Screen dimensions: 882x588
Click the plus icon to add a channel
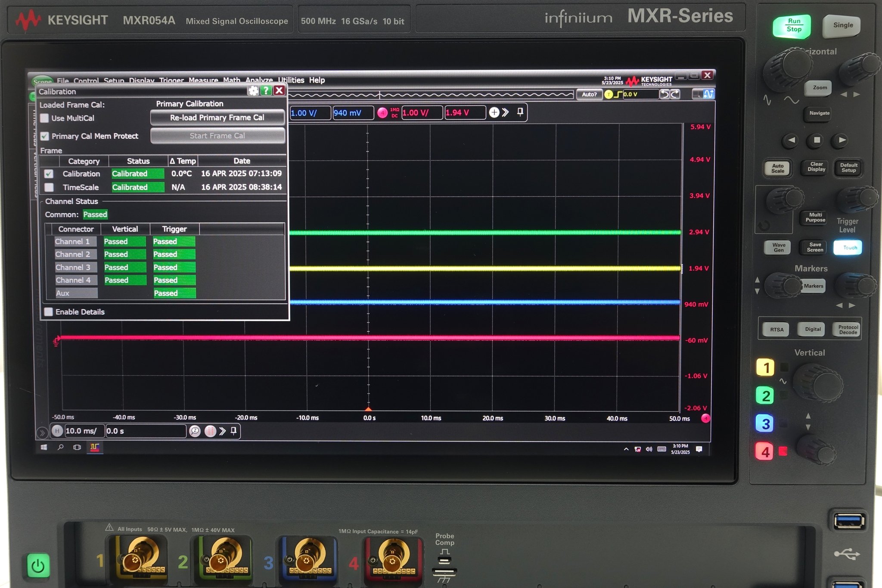494,112
